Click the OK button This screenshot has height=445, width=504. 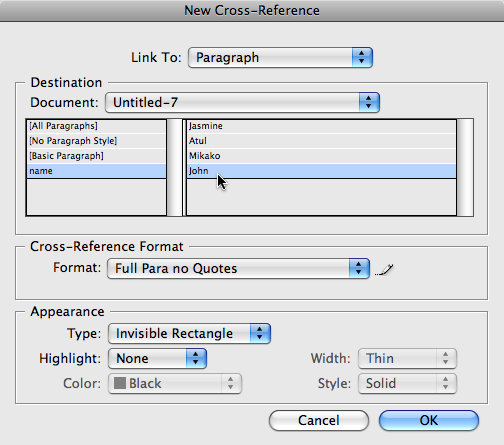coord(429,420)
